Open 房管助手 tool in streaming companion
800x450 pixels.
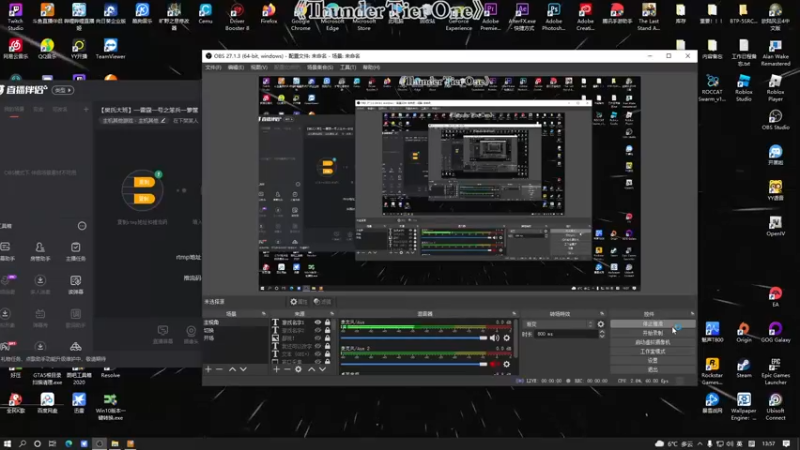tap(40, 252)
